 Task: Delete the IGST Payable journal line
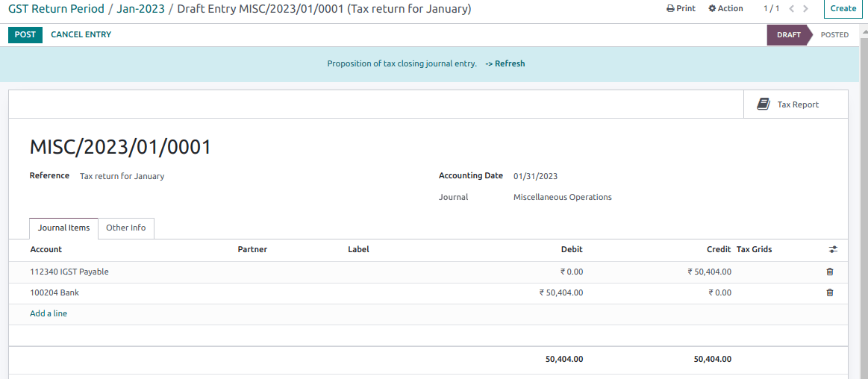pyautogui.click(x=829, y=272)
